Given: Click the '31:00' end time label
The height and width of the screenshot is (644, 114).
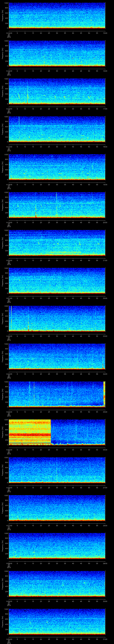Looking at the screenshot, I should (105, 639).
